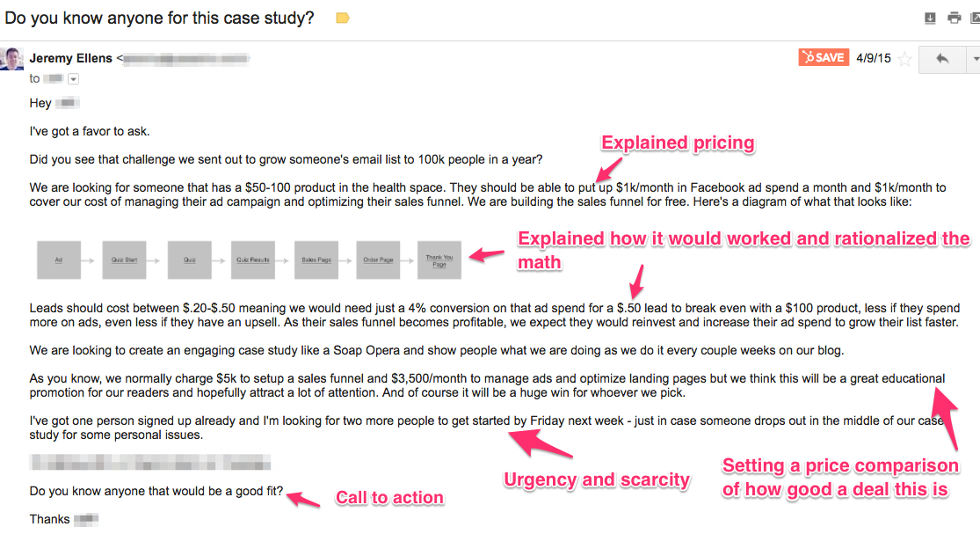Select the Thank You Page box in the diagram
The image size is (980, 534).
[x=439, y=260]
